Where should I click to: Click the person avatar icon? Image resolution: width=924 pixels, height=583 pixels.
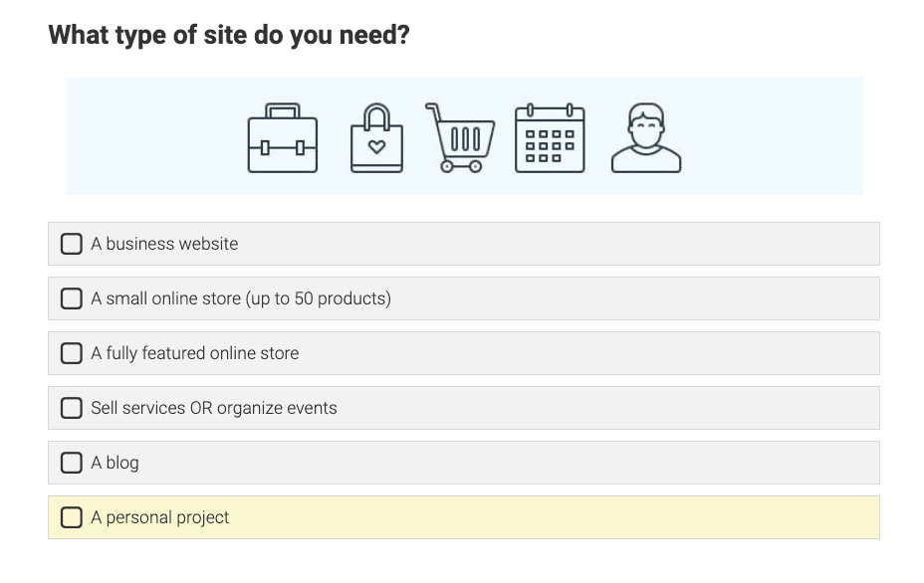click(x=646, y=138)
